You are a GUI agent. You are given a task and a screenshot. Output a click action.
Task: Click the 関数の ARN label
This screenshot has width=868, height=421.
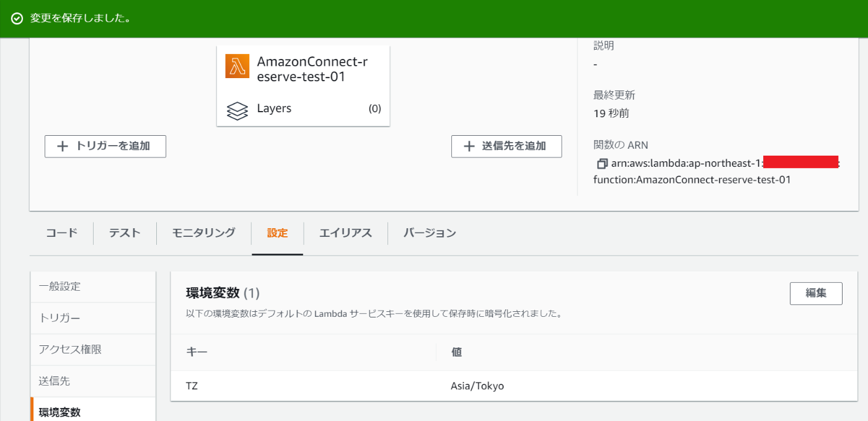pyautogui.click(x=621, y=145)
